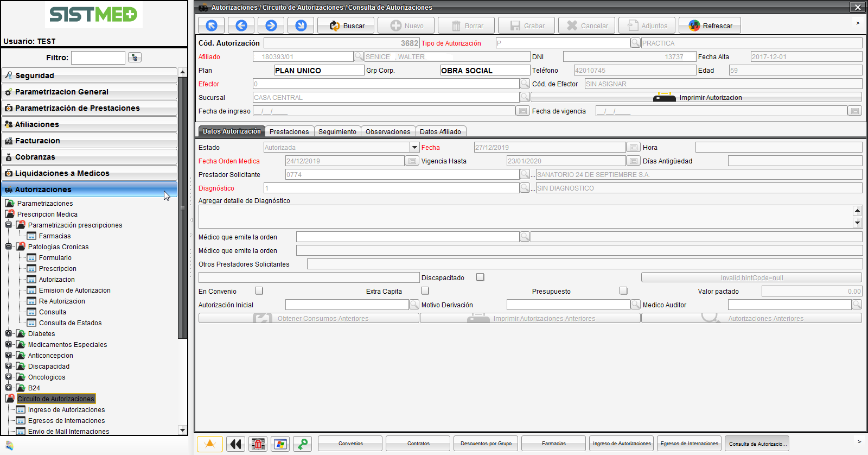Click the previous record arrow button
The width and height of the screenshot is (868, 455).
tap(241, 26)
